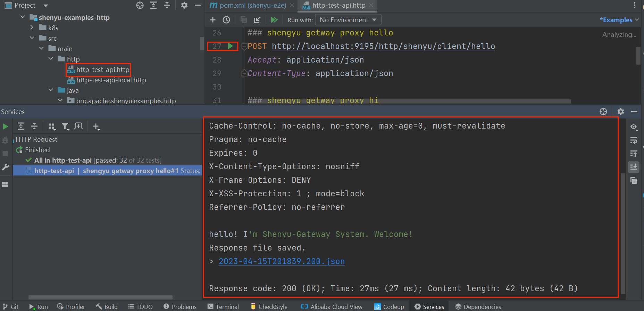Screen dimensions: 644x311
Task: Switch to pom.xml (shenyu-e2e) tab
Action: [252, 5]
